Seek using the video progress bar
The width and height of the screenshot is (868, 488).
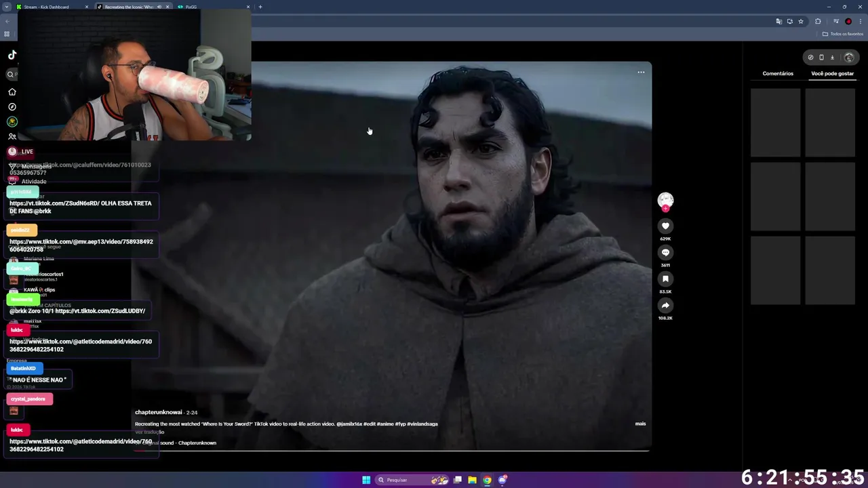[x=392, y=450]
